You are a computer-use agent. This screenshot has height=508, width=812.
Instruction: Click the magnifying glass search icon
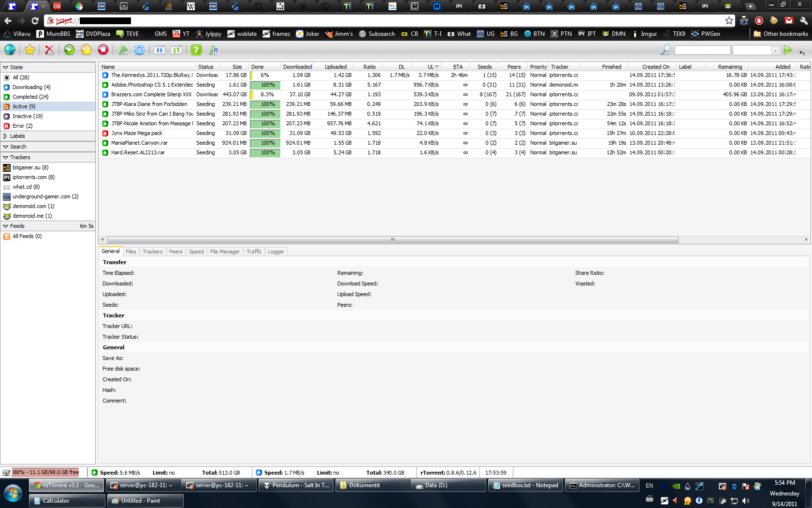pyautogui.click(x=666, y=50)
